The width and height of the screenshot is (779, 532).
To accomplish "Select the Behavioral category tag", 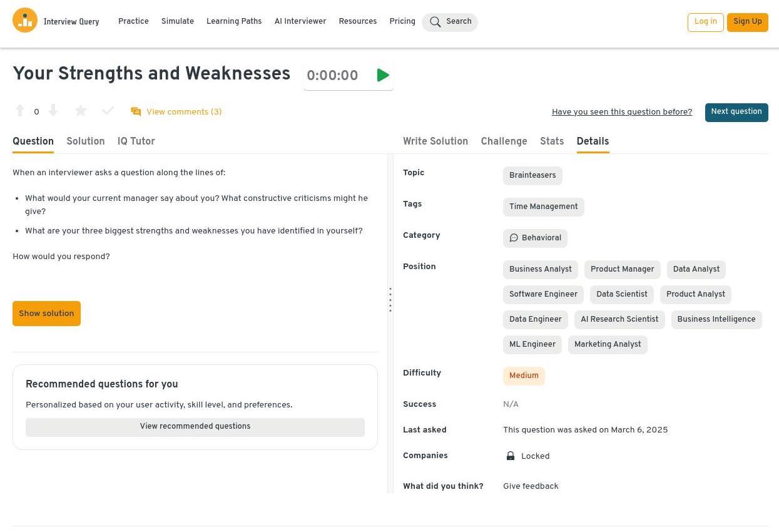I will pyautogui.click(x=535, y=238).
